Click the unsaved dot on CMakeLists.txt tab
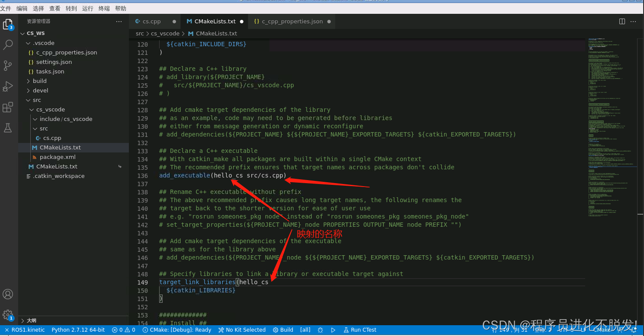Image resolution: width=644 pixels, height=336 pixels. pos(241,21)
